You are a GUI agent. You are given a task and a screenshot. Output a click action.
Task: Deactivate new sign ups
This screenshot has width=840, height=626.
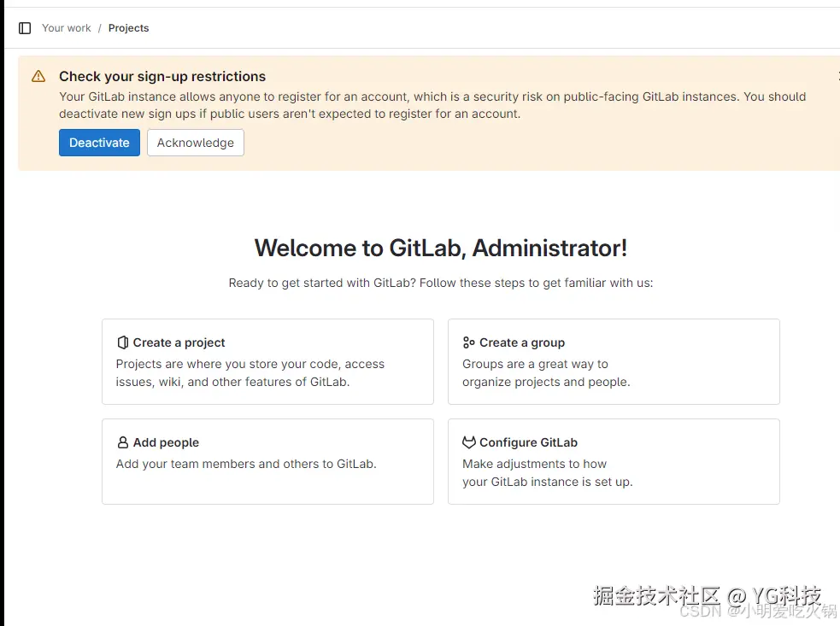(99, 143)
